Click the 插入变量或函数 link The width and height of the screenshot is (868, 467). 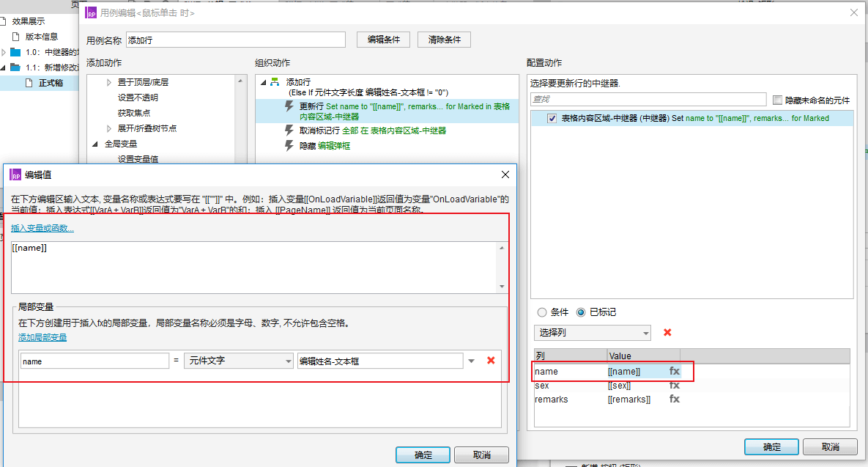point(42,228)
